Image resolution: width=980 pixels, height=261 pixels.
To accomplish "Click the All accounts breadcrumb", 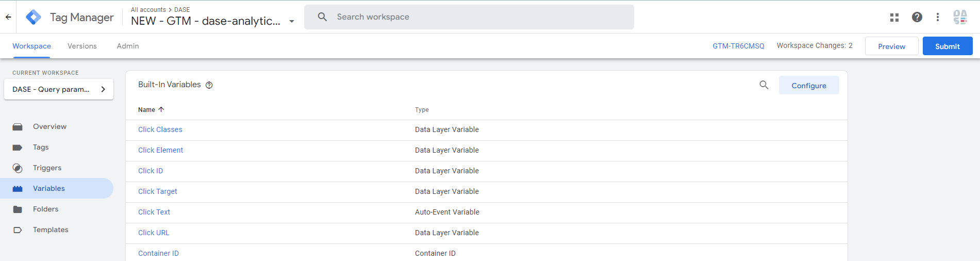I will point(148,10).
